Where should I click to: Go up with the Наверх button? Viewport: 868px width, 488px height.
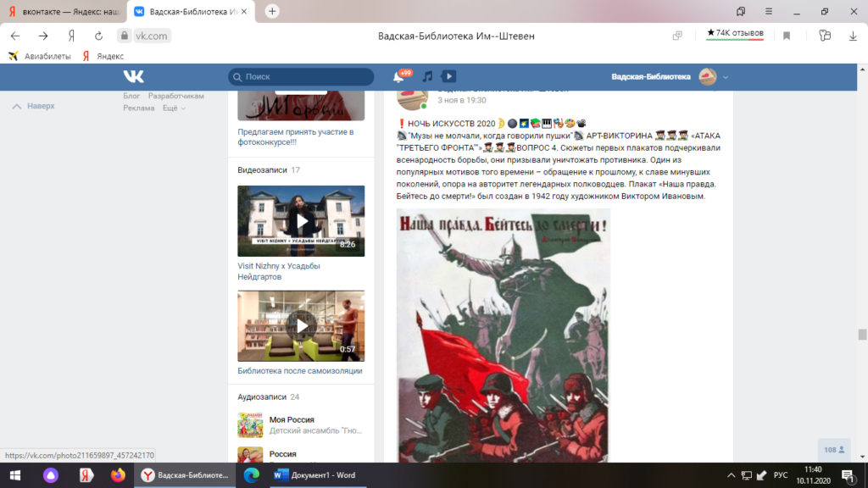(x=34, y=106)
